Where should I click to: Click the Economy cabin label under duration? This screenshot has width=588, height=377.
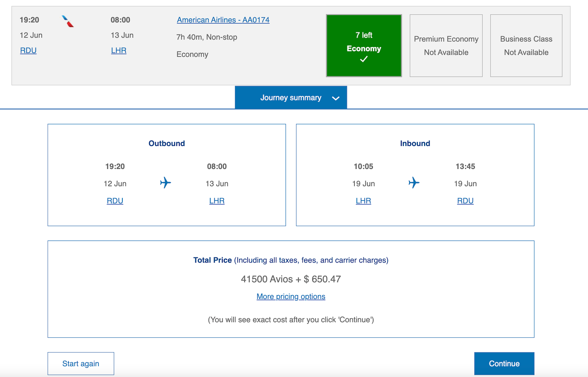tap(192, 54)
